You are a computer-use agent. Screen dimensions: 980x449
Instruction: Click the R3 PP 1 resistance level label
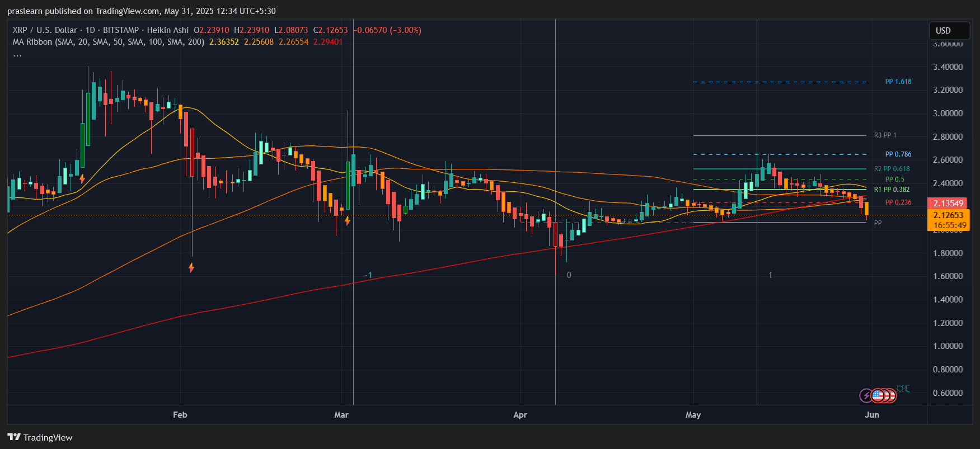click(885, 135)
